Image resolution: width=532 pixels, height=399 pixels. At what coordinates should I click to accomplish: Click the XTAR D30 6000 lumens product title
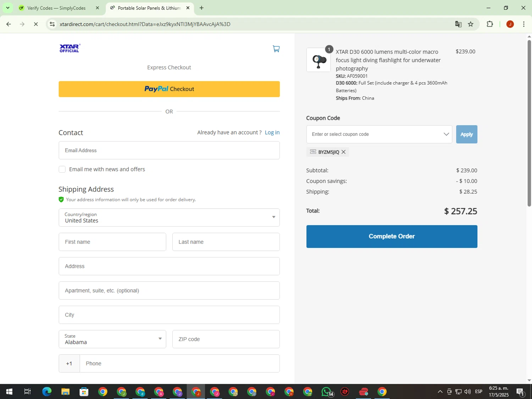pos(388,60)
